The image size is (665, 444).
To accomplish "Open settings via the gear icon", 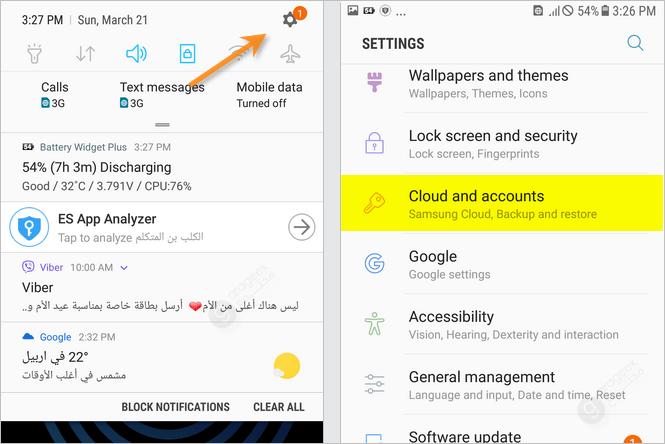I will point(290,20).
